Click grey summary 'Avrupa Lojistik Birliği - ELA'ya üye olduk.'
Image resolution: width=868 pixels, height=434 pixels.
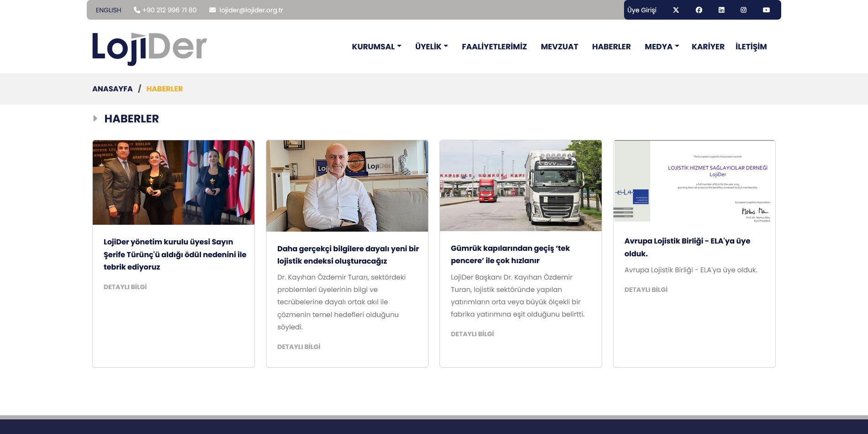point(691,270)
